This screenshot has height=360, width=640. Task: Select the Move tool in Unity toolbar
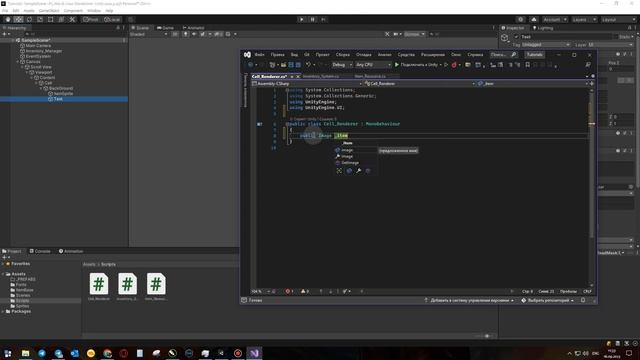[x=19, y=20]
